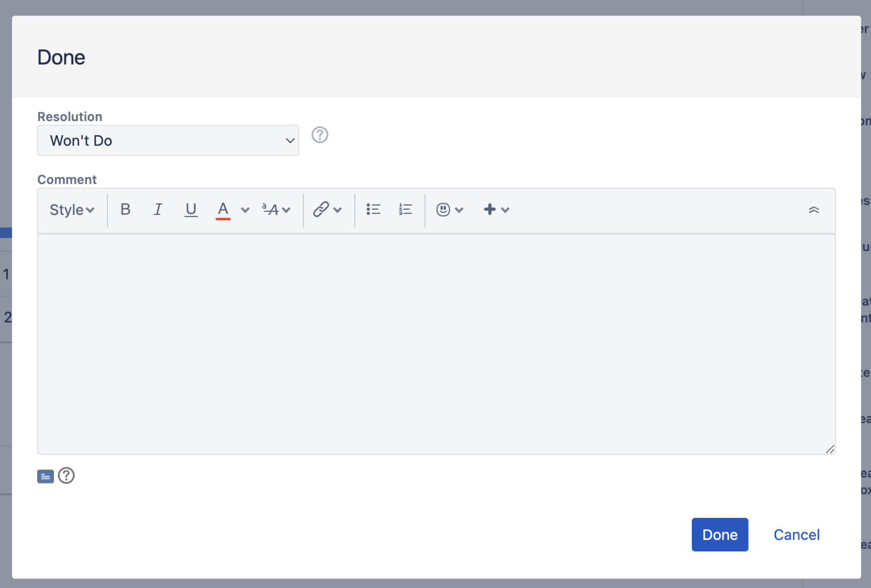Click the help icon below the comment box
This screenshot has width=871, height=588.
[x=66, y=476]
